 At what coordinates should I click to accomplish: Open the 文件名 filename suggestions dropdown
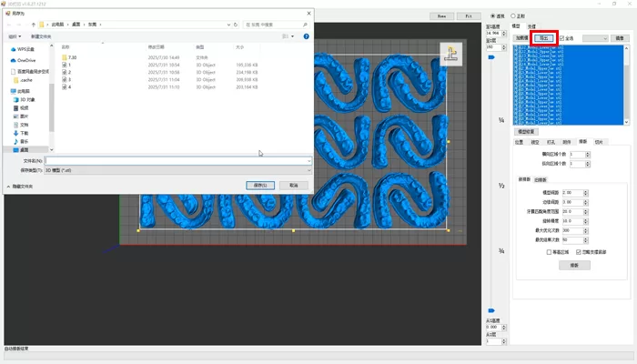click(308, 161)
